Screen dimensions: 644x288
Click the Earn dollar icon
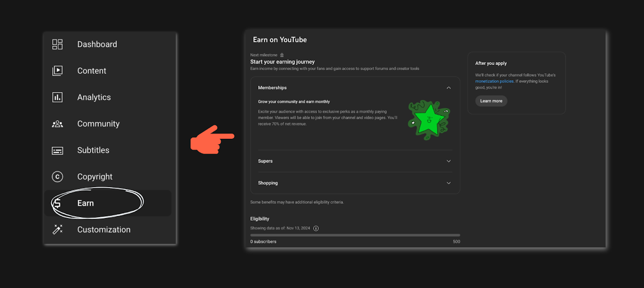pos(57,203)
